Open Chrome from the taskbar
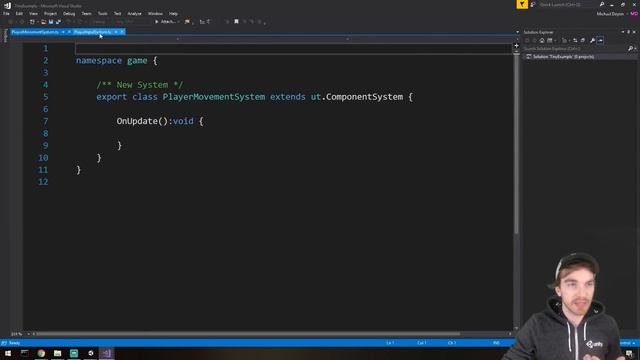Image resolution: width=640 pixels, height=360 pixels. tap(41, 353)
